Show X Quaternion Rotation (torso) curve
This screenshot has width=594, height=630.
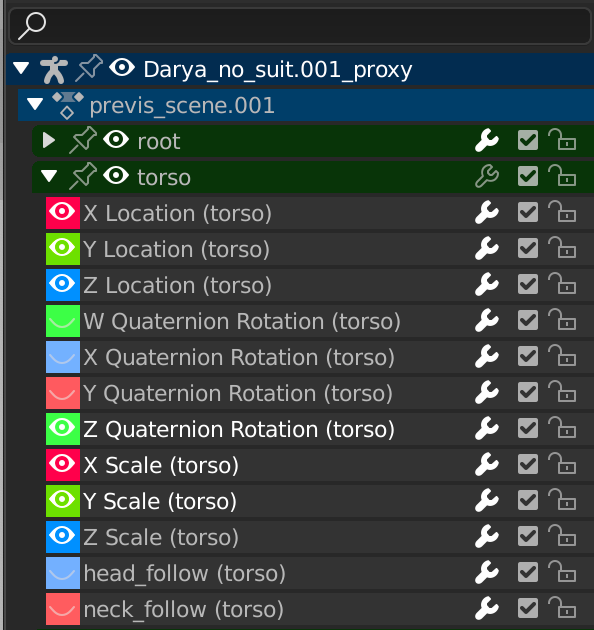click(63, 357)
